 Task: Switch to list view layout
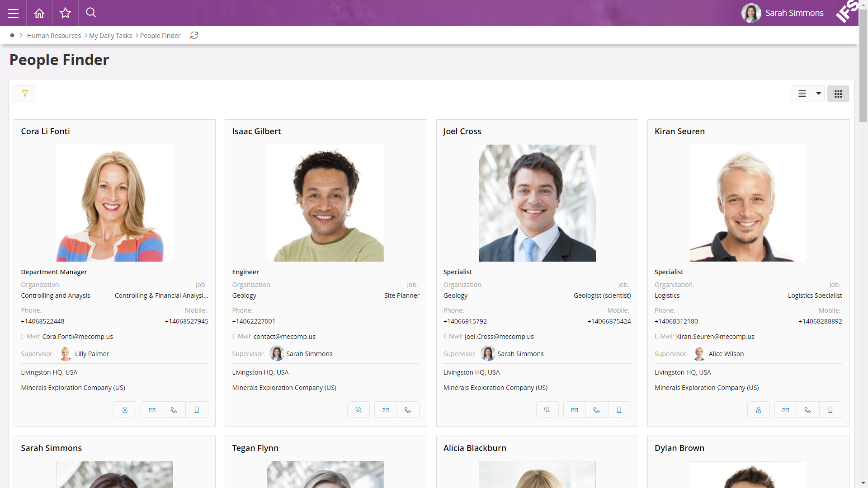(x=802, y=94)
